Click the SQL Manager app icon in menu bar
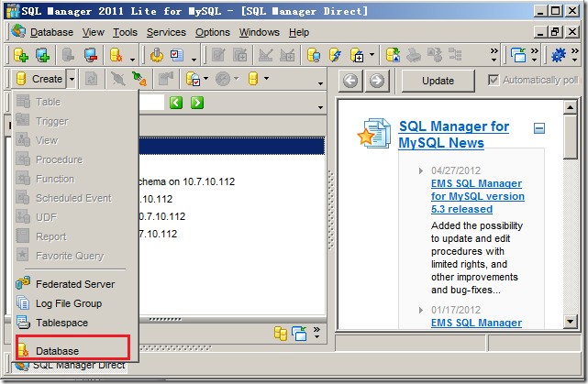Viewport: 588px width, 384px height. [17, 31]
